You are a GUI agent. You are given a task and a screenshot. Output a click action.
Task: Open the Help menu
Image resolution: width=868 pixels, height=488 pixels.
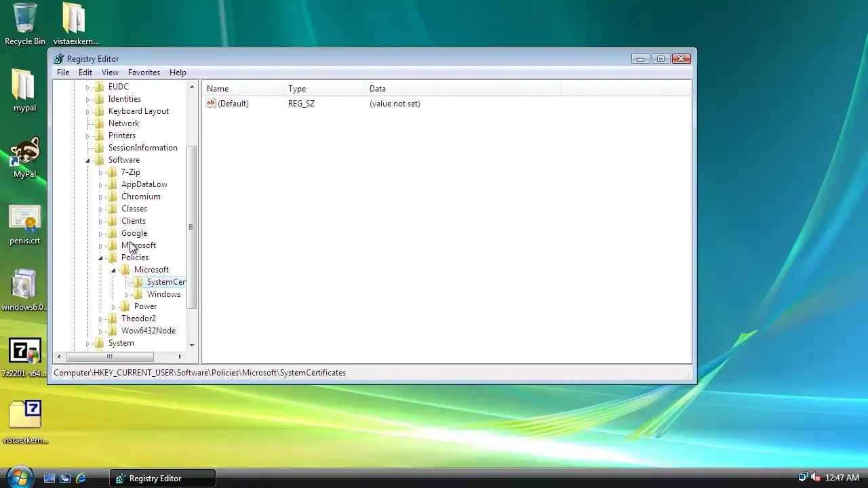coord(178,73)
